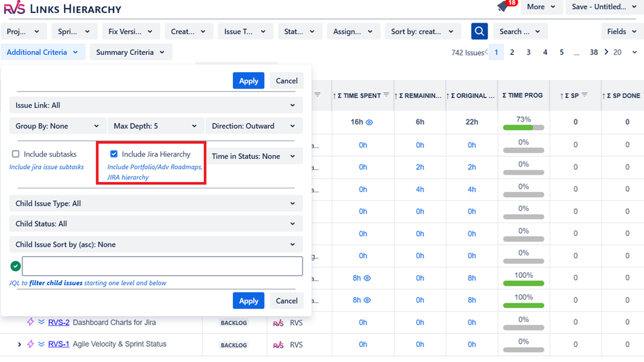Click the 100% progress bar above RVS-2 row
This screenshot has height=362, width=644.
click(524, 306)
